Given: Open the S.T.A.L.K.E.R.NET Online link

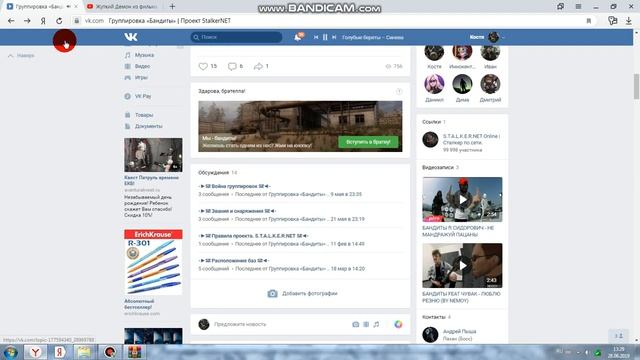Looking at the screenshot, I should [471, 139].
